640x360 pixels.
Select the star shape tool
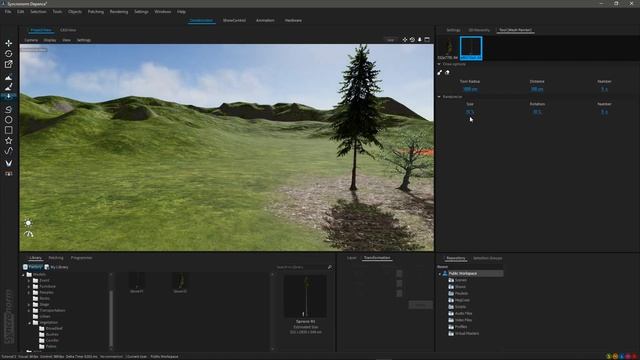(9, 140)
